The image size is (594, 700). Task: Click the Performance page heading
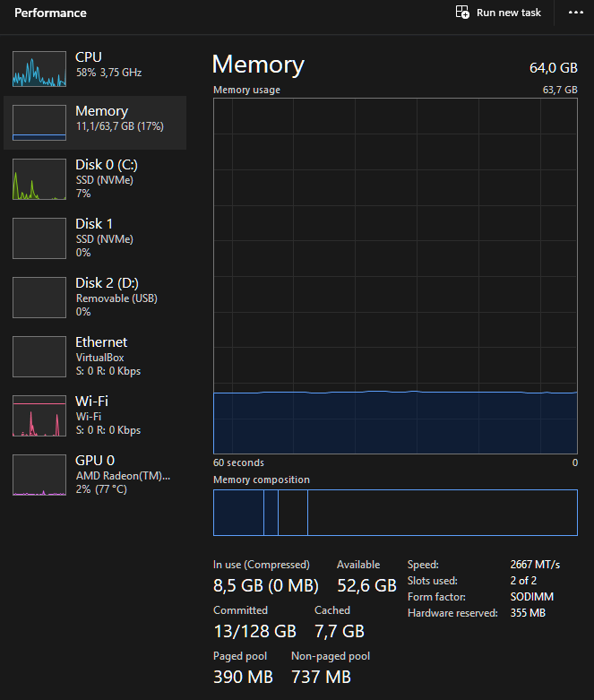coord(50,13)
